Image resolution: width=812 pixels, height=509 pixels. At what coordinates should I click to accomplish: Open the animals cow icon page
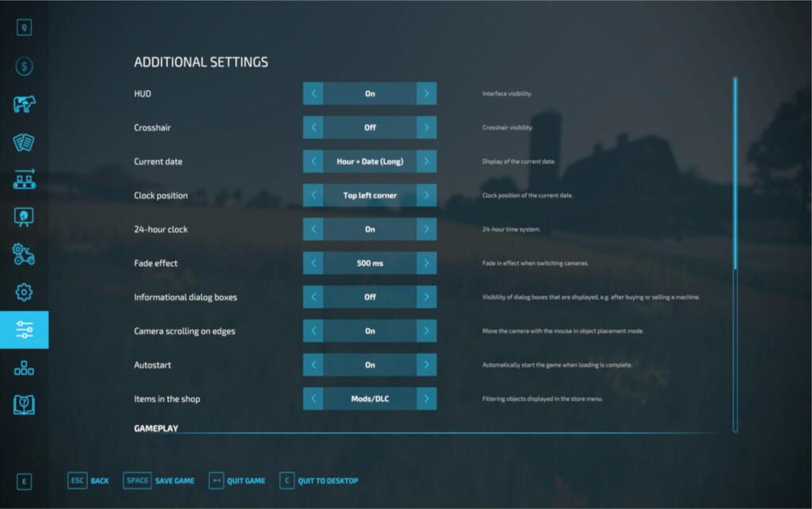click(24, 104)
